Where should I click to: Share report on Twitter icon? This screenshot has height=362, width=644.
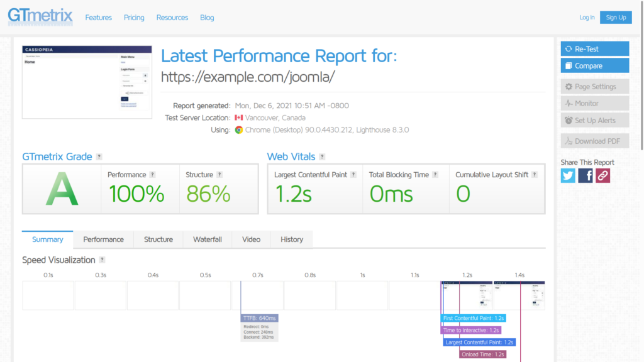(568, 176)
